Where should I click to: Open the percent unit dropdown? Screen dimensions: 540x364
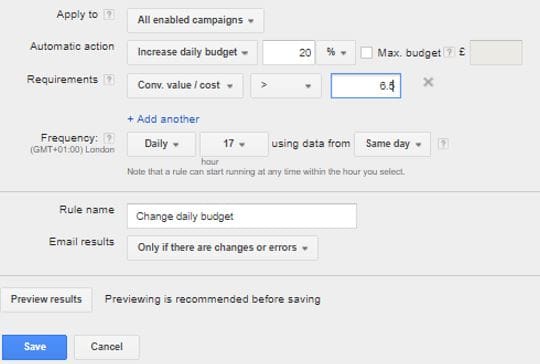[x=336, y=52]
